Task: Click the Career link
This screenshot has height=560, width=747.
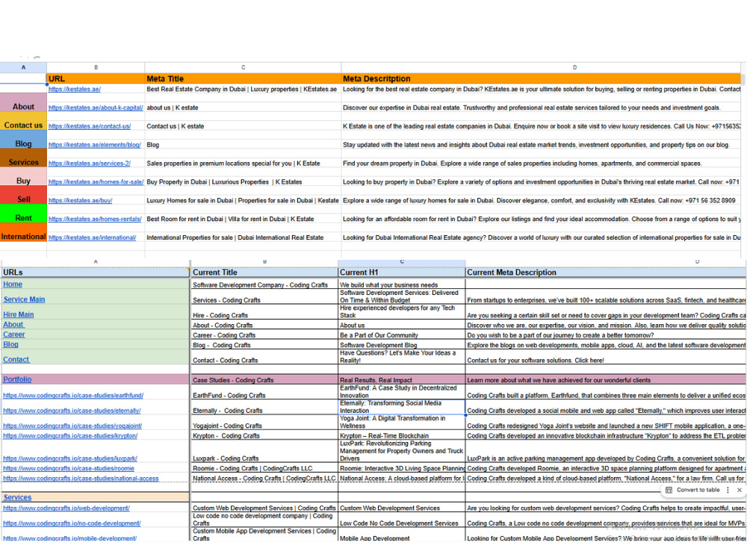Action: pyautogui.click(x=13, y=335)
